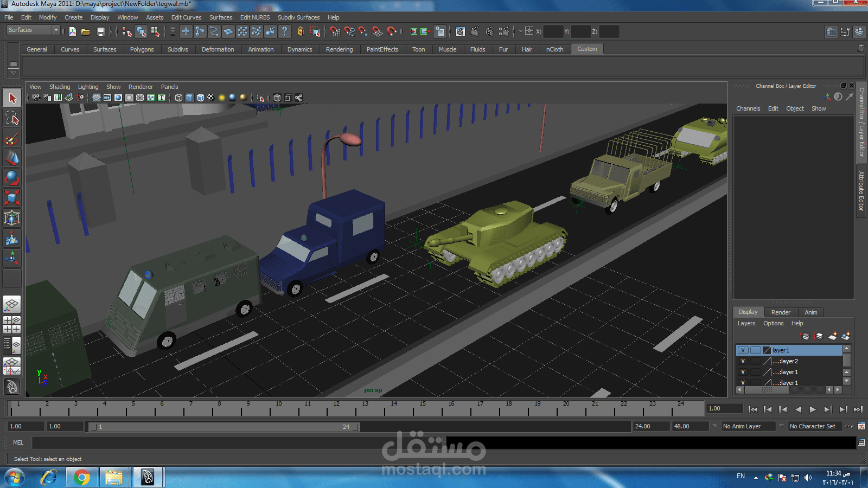Open Layers menu in the layer editor
The height and width of the screenshot is (488, 868).
pos(746,323)
